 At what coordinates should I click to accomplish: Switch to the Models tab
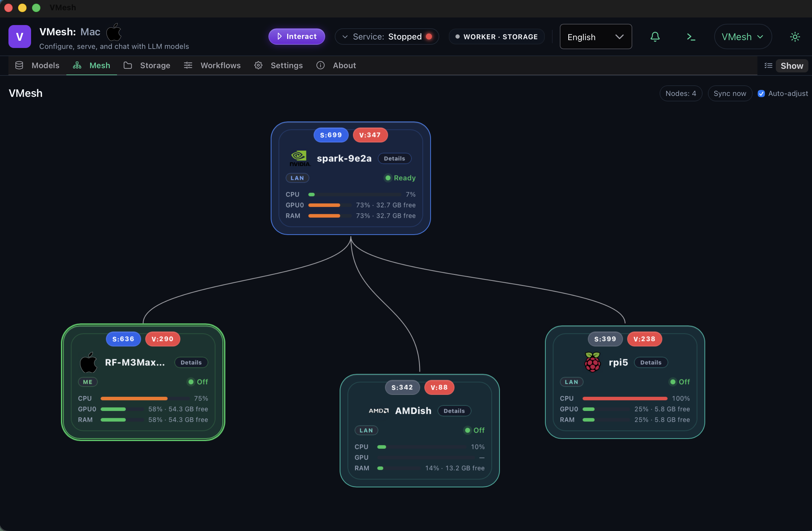[37, 65]
